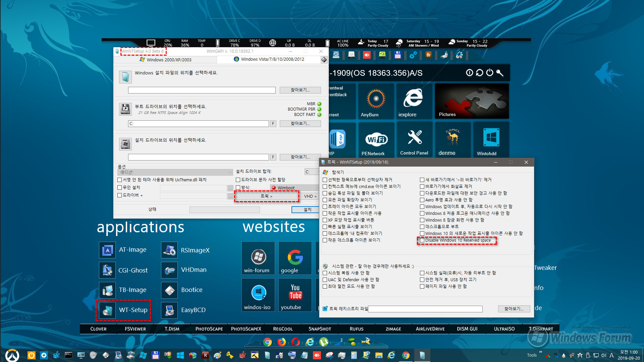This screenshot has height=362, width=644.
Task: Open the Wimboot method dropdown
Action: coord(294,188)
